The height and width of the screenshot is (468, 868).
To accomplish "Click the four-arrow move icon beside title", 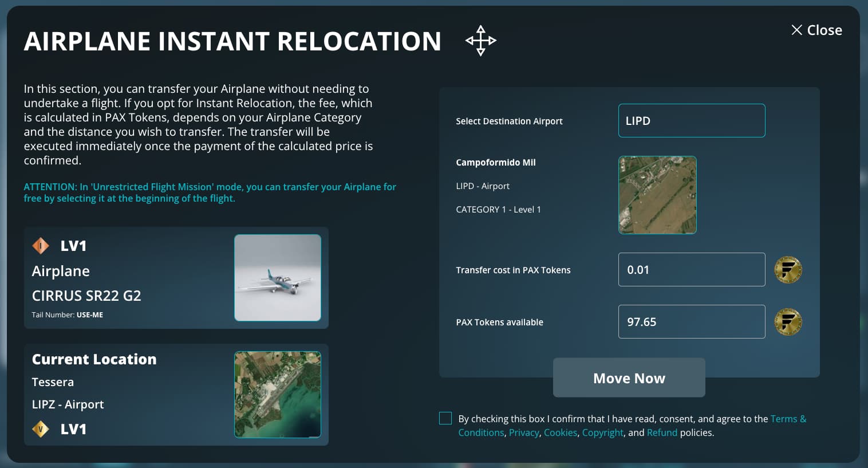I will click(481, 41).
